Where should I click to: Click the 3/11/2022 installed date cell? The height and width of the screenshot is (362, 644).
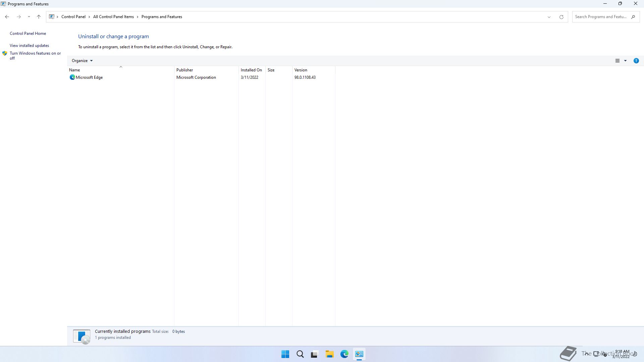pyautogui.click(x=250, y=77)
